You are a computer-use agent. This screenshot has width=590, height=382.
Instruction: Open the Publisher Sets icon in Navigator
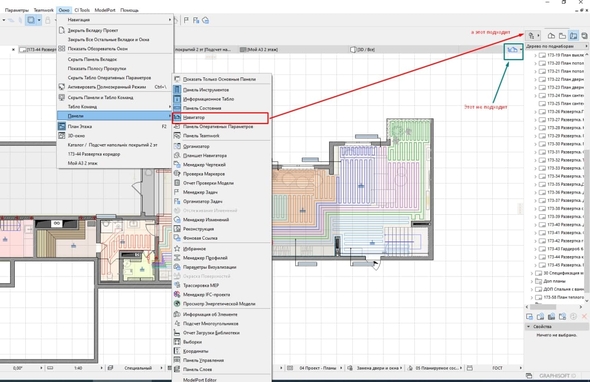(584, 36)
